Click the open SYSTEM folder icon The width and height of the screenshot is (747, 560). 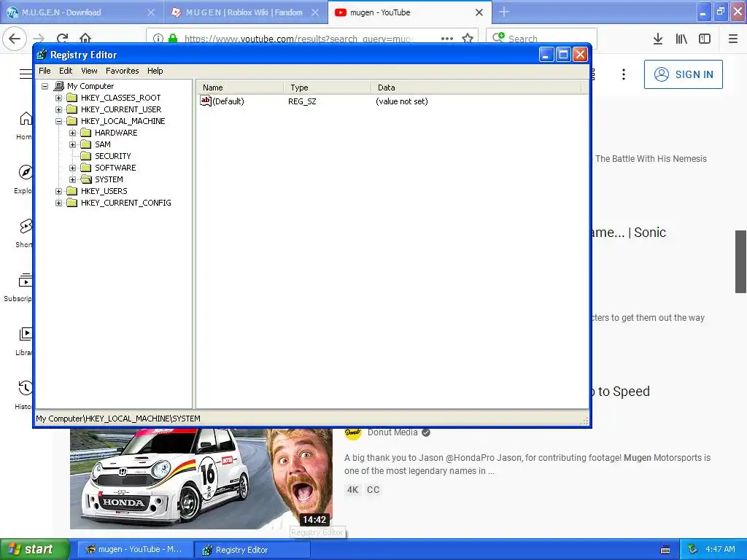pos(86,179)
